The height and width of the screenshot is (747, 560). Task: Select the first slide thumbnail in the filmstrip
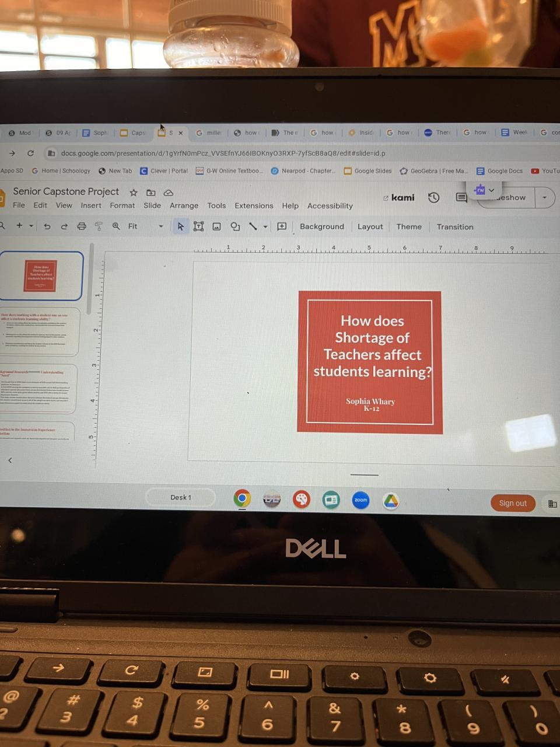point(41,276)
